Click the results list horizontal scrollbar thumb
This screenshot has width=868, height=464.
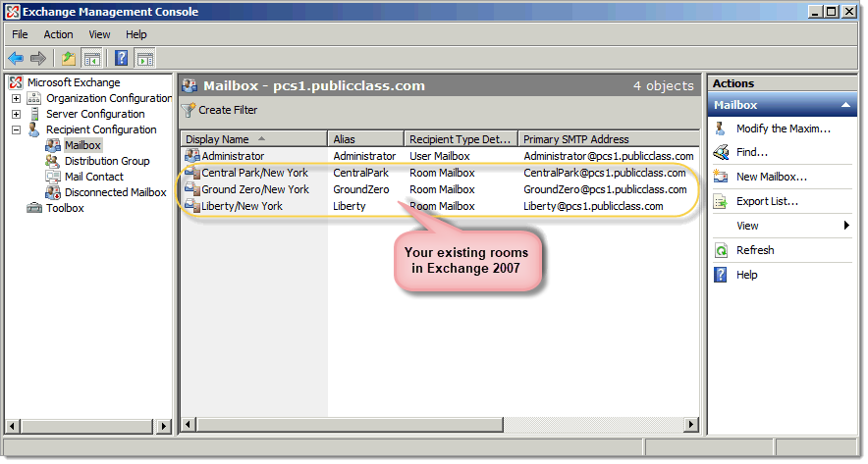tap(350, 425)
